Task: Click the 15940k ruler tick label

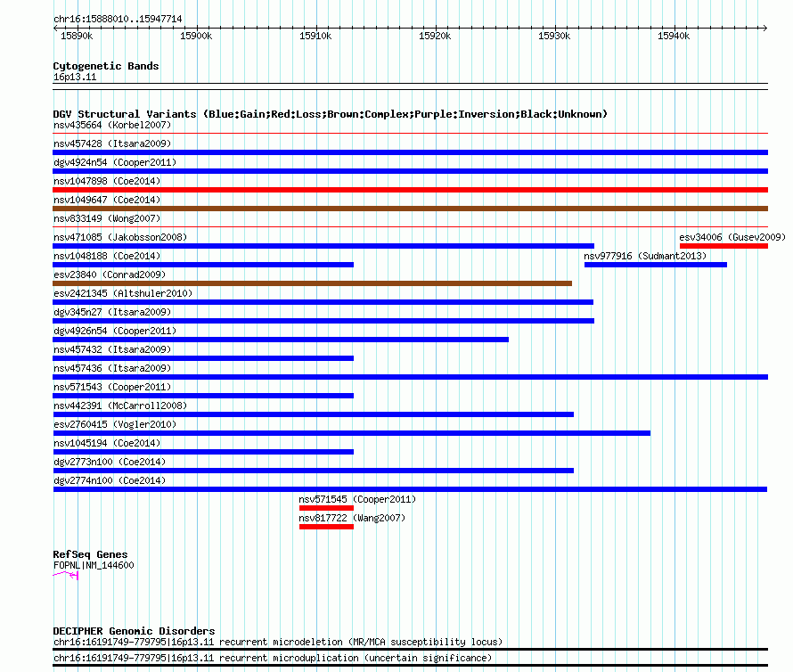Action: pos(674,36)
